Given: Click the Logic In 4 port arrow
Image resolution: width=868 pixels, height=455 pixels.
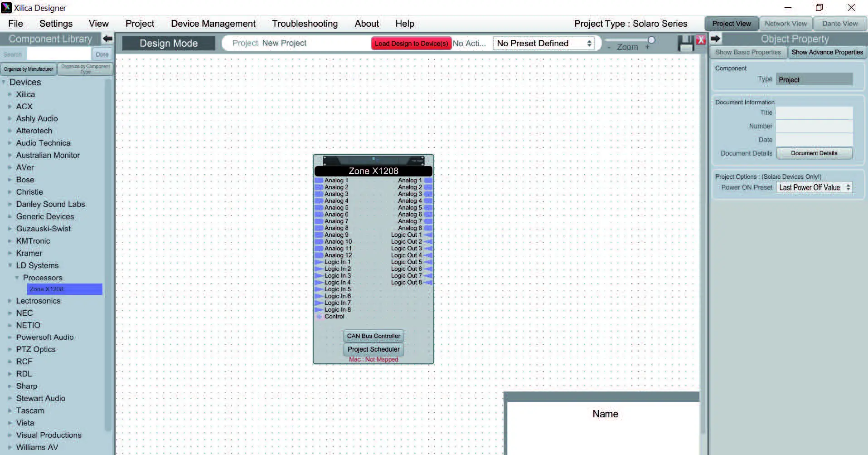Looking at the screenshot, I should point(319,283).
